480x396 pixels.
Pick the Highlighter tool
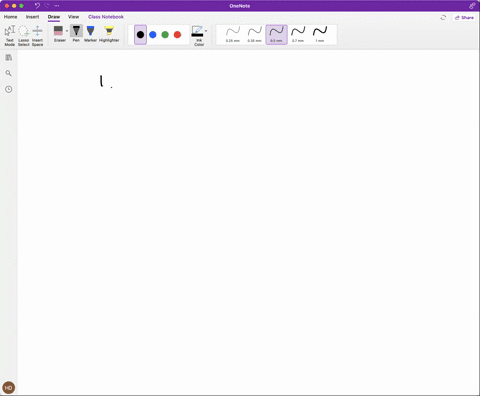(x=109, y=34)
